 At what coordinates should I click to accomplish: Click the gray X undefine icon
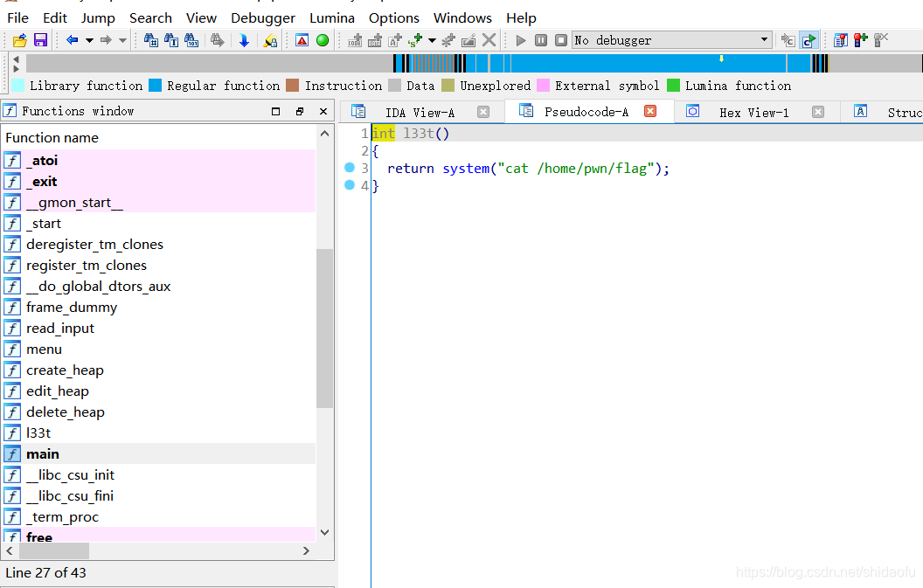(489, 40)
